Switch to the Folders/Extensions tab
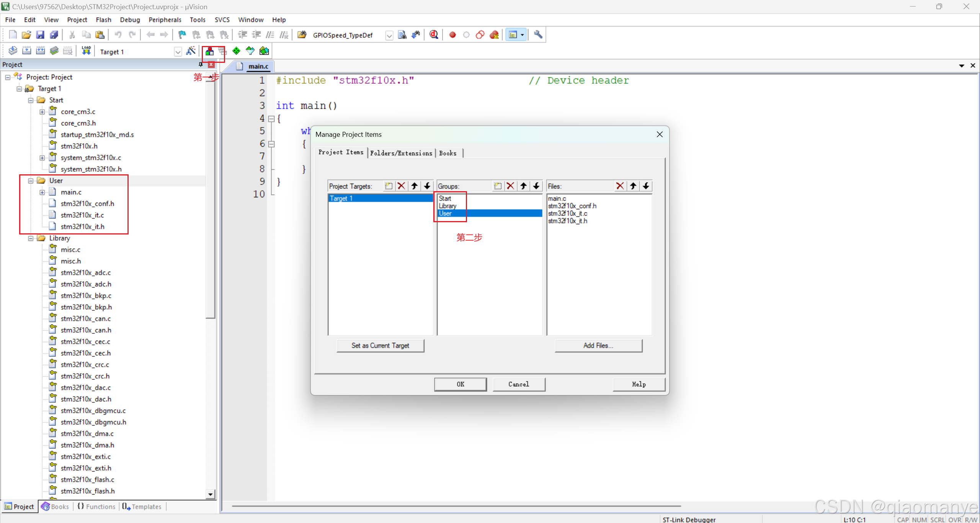 [x=401, y=153]
